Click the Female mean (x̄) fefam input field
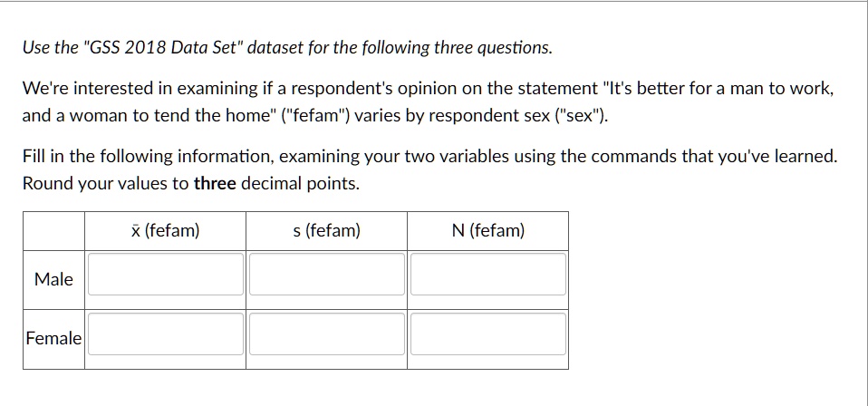Image resolution: width=868 pixels, height=406 pixels. (x=166, y=334)
